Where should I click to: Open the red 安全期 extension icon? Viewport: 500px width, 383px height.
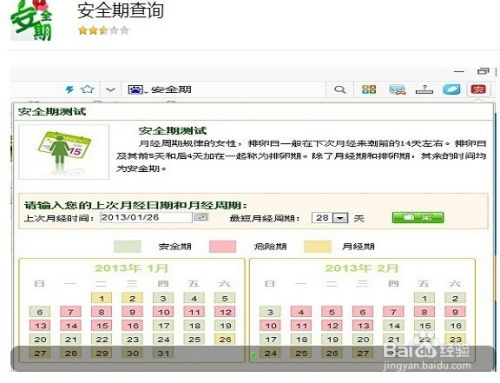(478, 89)
